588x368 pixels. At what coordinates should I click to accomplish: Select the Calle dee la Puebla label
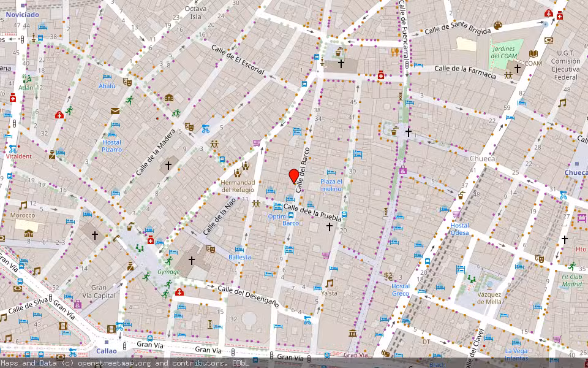pyautogui.click(x=312, y=212)
